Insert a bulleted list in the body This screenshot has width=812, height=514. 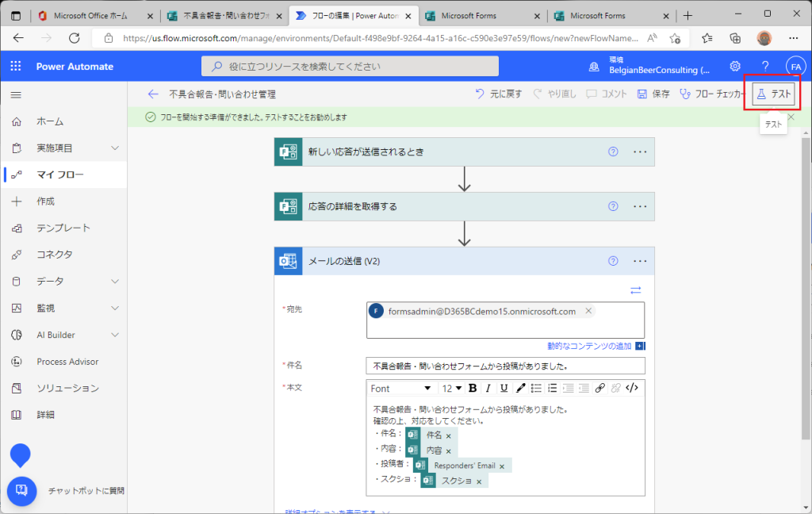click(x=536, y=388)
